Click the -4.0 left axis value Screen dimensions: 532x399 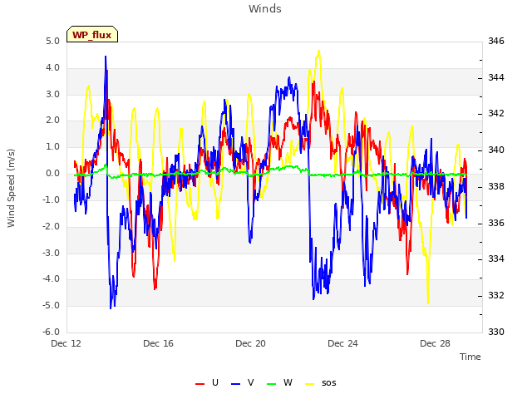coord(52,279)
